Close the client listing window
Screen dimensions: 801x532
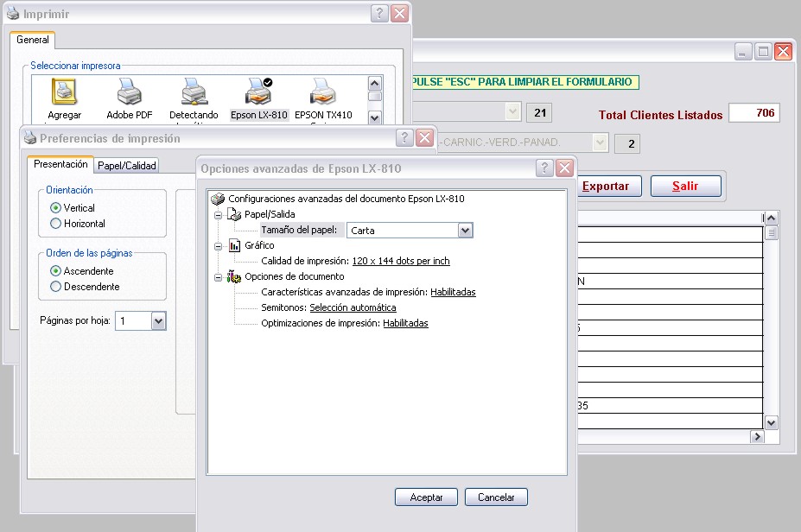pyautogui.click(x=783, y=52)
